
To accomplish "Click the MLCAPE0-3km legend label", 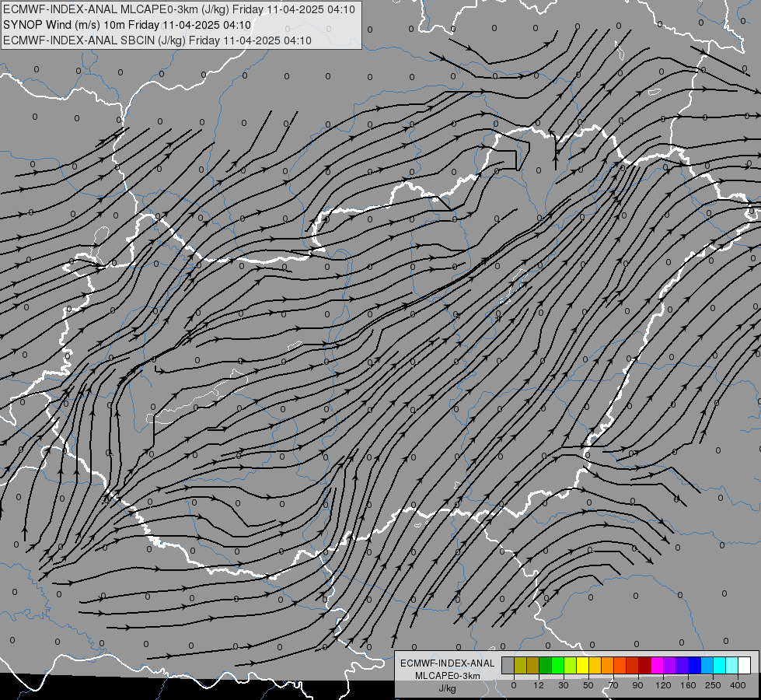I will click(x=447, y=676).
